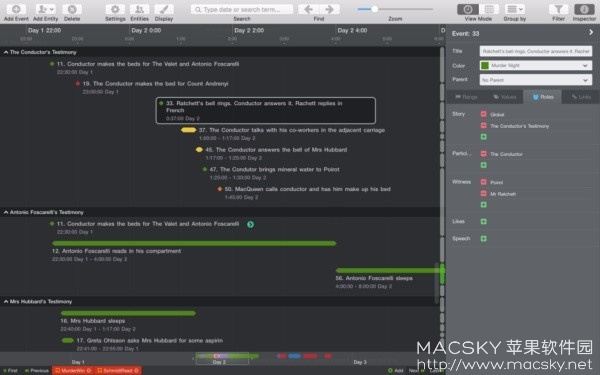Screen dimensions: 600x375
Task: Toggle the Inspector info icon
Action: [584, 9]
